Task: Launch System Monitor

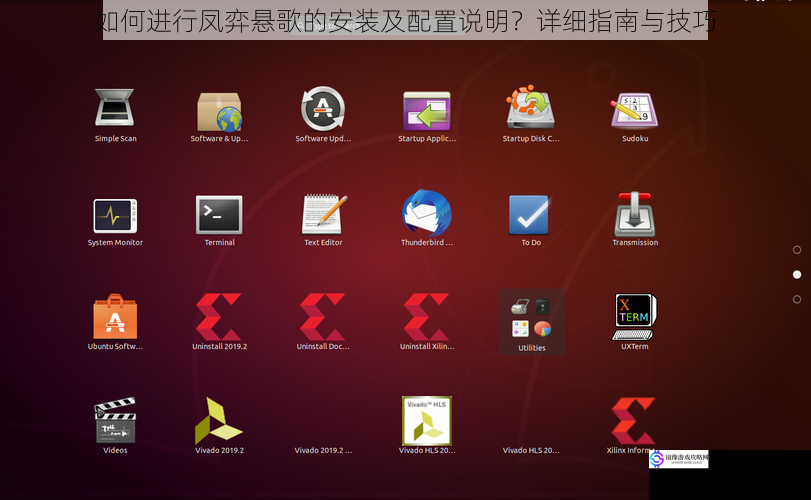Action: click(x=115, y=216)
